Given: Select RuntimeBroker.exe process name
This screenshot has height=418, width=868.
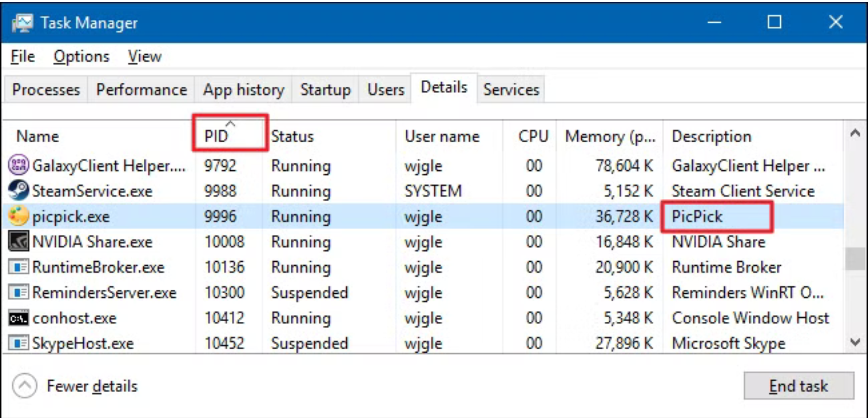Looking at the screenshot, I should (x=98, y=268).
